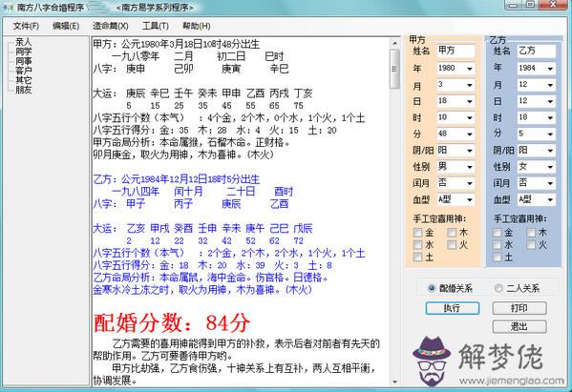The image size is (572, 392).
Task: Open the 编辑(E) menu
Action: [66, 26]
